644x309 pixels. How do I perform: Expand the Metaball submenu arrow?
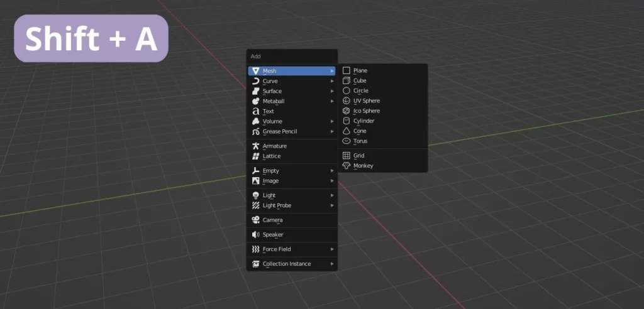[332, 101]
